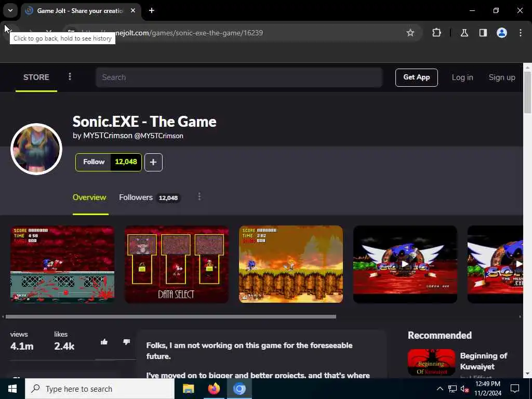Viewport: 532px width, 399px height.
Task: Click the horizontal media scrollbar
Action: coord(170,316)
